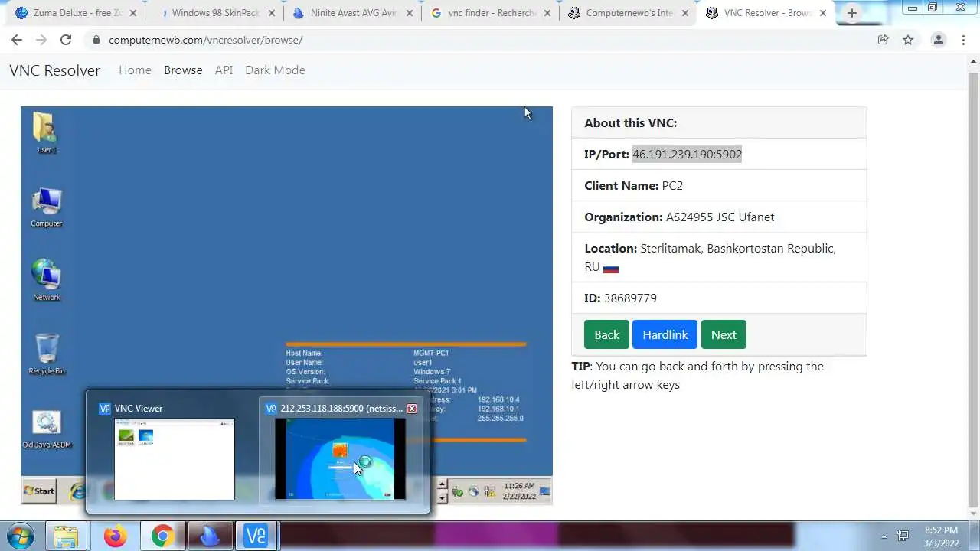Click organization AS24955 JSC Ufanet

coord(720,217)
